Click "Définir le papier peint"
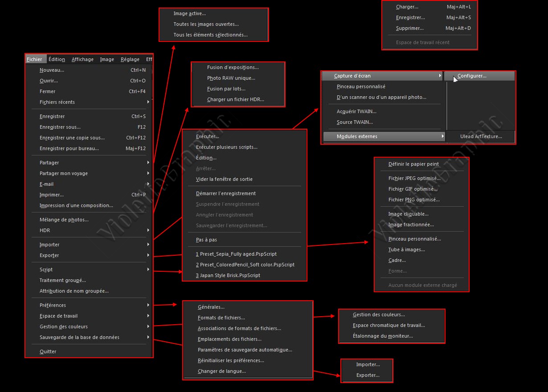The height and width of the screenshot is (392, 548). pos(413,164)
